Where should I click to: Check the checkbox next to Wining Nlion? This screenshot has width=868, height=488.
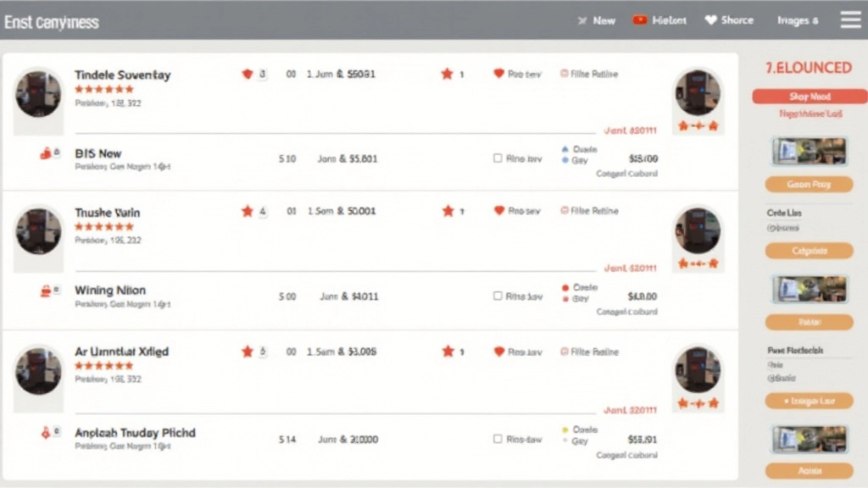pos(498,296)
